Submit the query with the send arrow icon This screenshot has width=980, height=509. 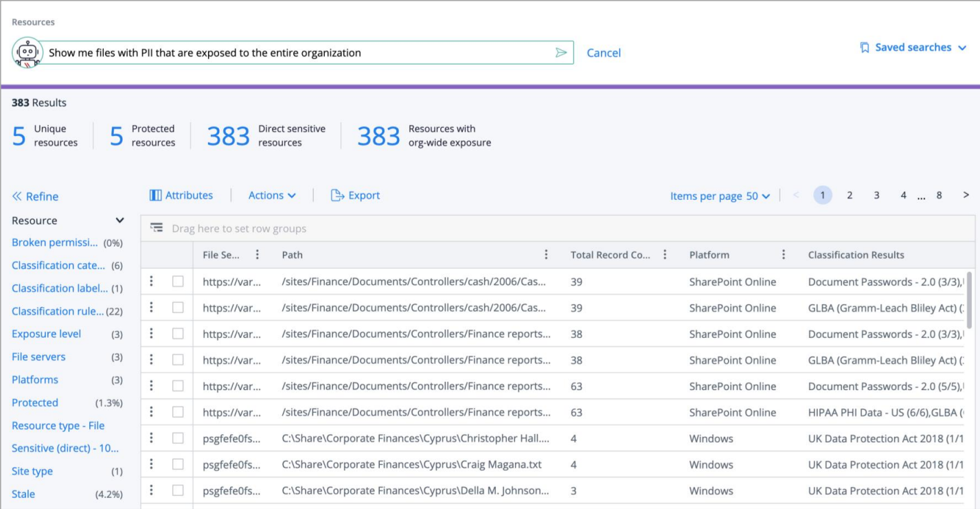point(561,53)
